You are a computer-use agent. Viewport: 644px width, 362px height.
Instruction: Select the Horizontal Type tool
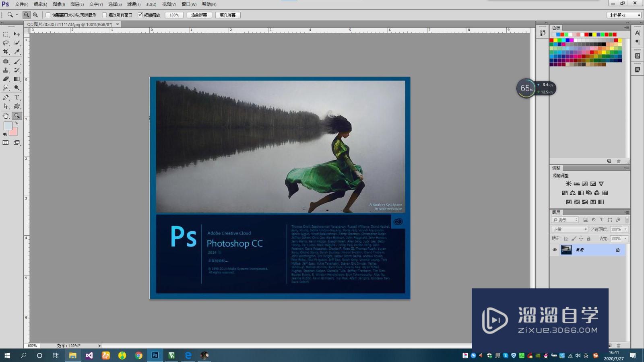17,97
